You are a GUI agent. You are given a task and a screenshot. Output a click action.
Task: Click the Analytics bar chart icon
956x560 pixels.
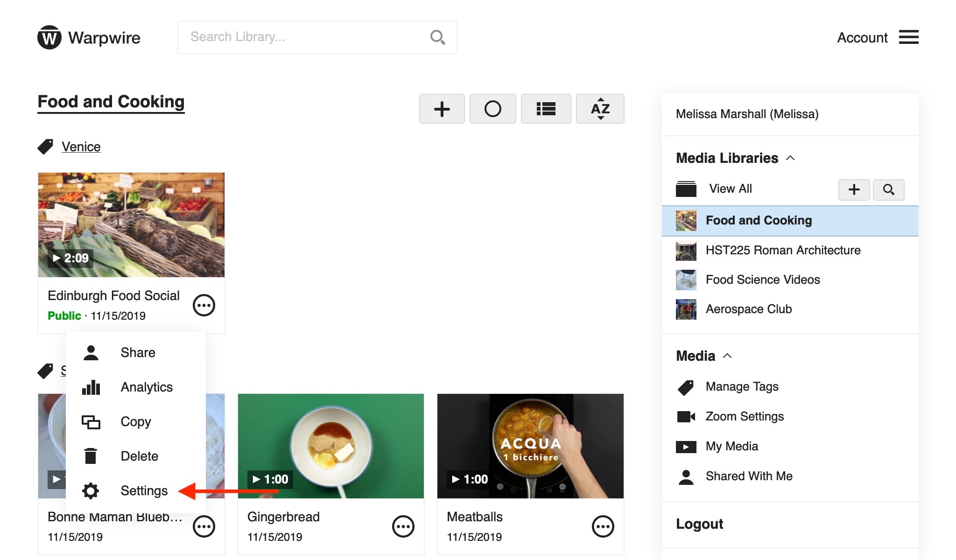[x=91, y=387]
